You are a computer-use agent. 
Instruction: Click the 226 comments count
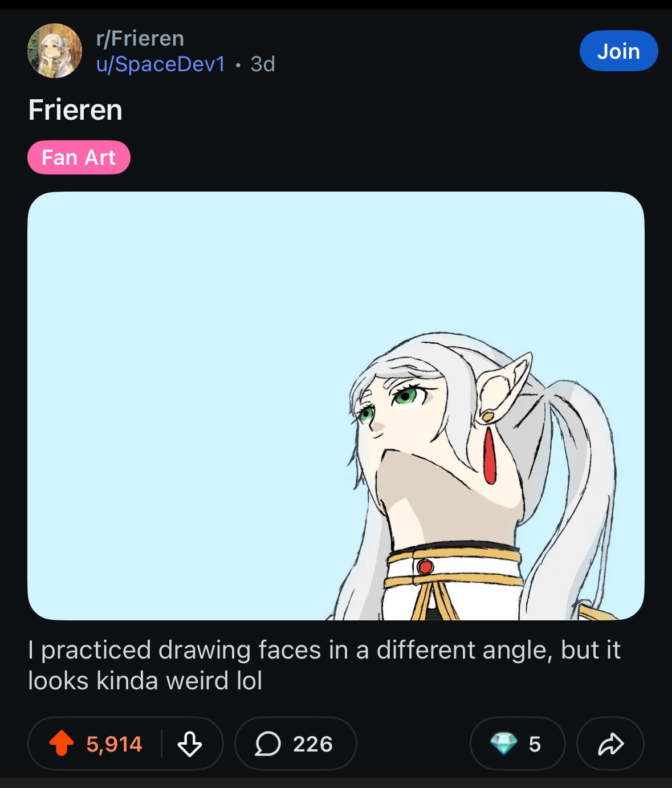(312, 744)
